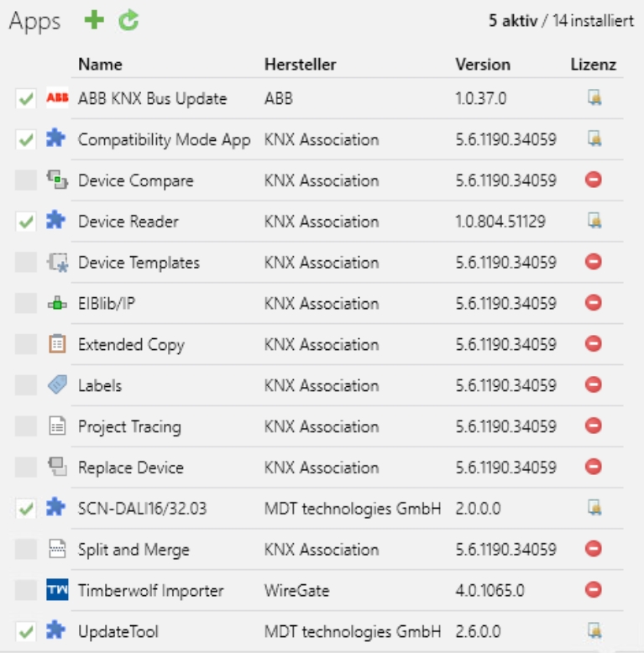
Task: Toggle the Device Templates checkbox
Action: click(x=26, y=262)
